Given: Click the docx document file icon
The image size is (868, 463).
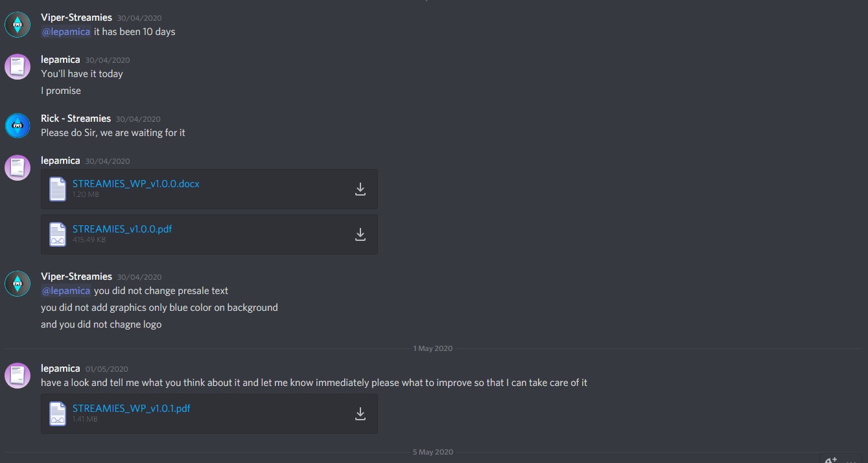Looking at the screenshot, I should click(58, 189).
